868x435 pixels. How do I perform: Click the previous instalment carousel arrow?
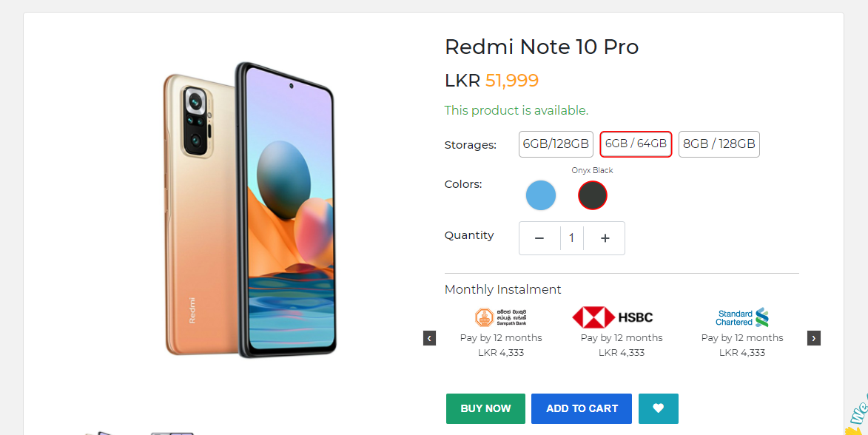point(430,337)
